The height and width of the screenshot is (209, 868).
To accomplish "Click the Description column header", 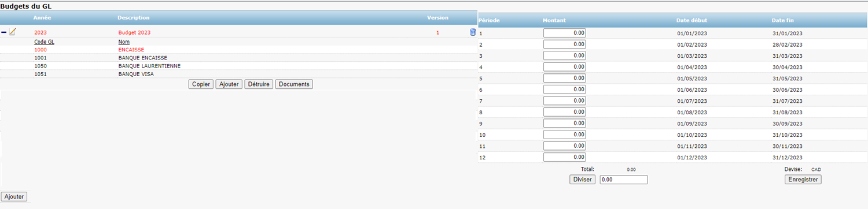I will point(133,18).
